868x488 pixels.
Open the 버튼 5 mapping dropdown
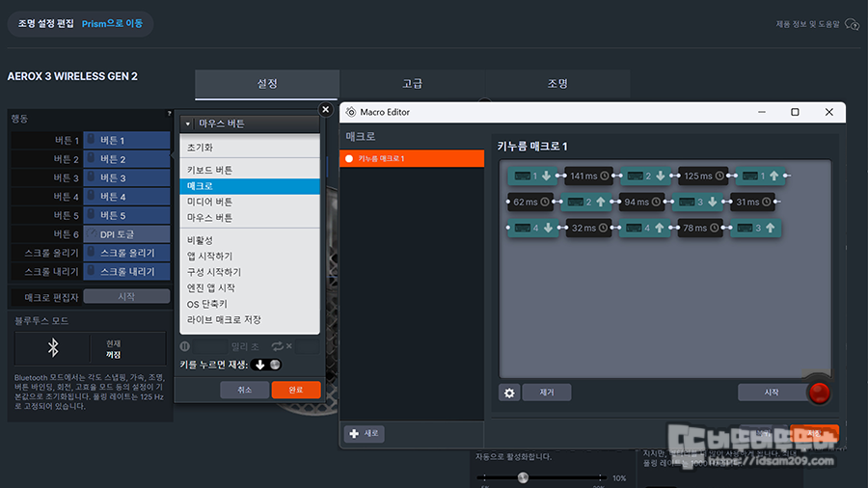coord(126,215)
